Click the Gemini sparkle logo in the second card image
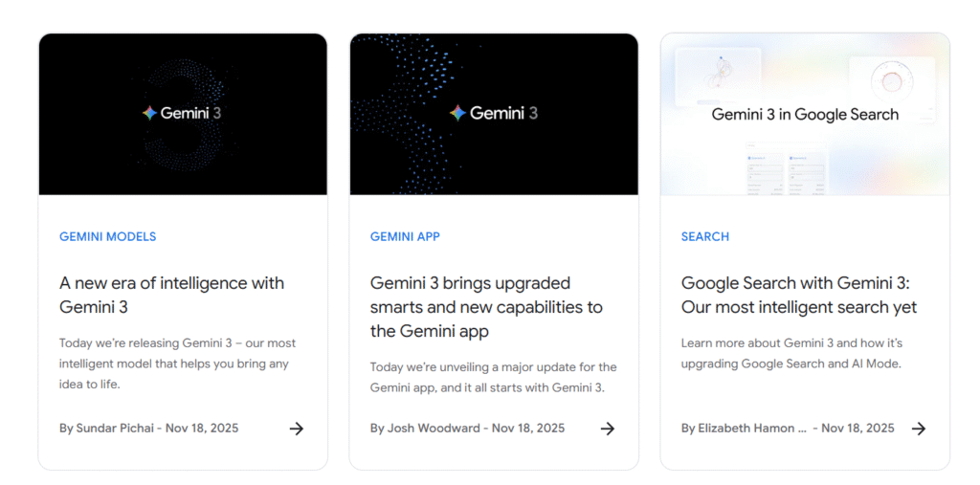The height and width of the screenshot is (485, 980). [x=457, y=113]
